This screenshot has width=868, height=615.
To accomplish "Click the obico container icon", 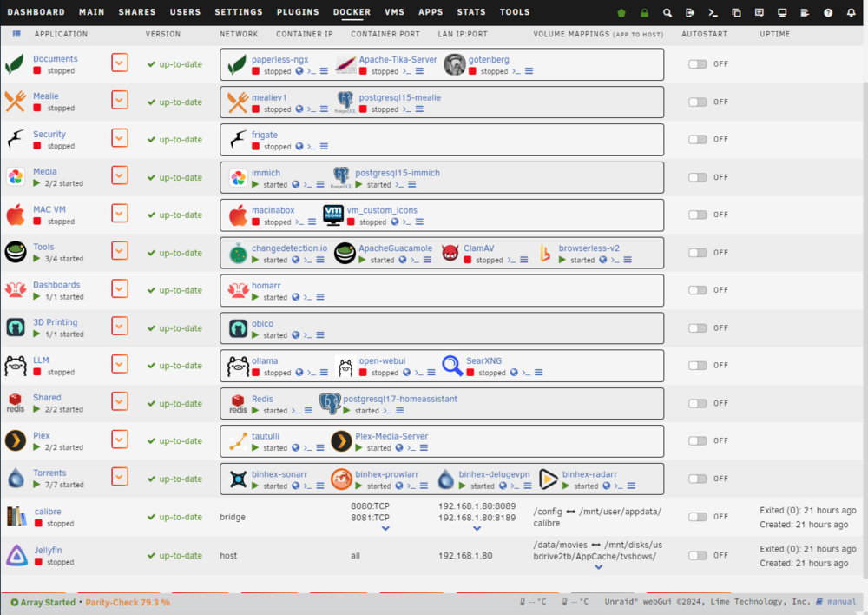I will [x=238, y=328].
